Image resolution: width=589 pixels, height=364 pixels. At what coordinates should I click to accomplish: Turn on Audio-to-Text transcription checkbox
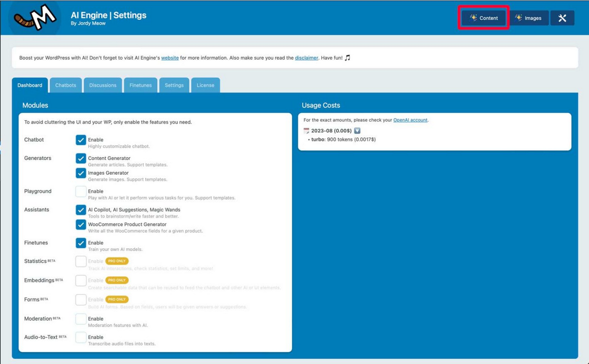[81, 337]
